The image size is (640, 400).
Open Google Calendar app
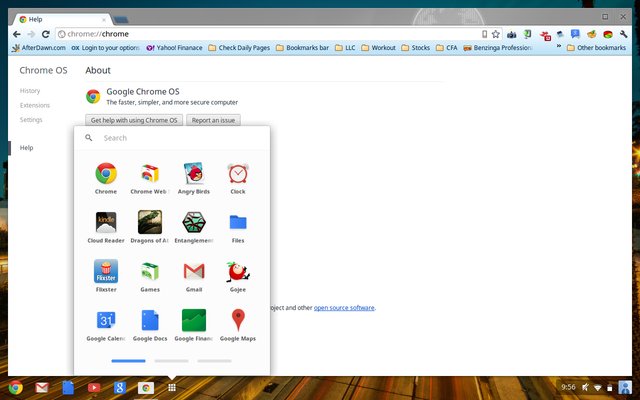click(x=106, y=325)
